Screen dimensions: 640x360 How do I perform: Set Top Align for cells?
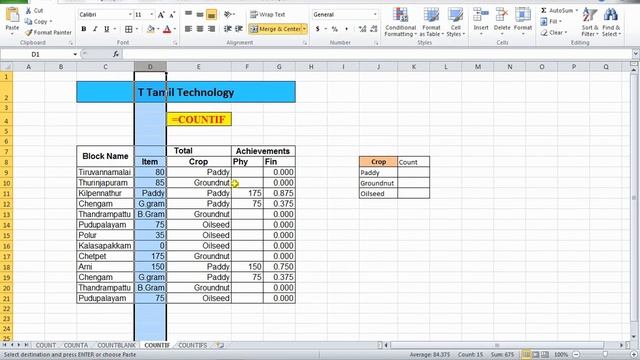pos(188,15)
